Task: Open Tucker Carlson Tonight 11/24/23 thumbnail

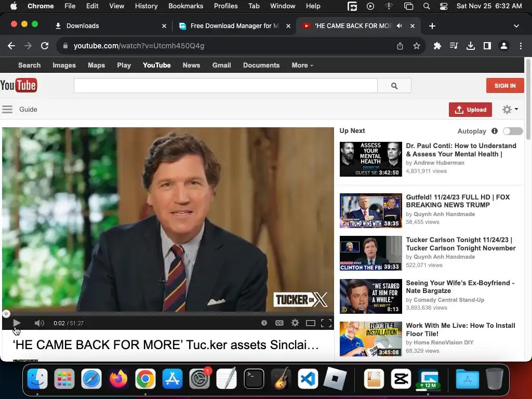Action: (371, 253)
